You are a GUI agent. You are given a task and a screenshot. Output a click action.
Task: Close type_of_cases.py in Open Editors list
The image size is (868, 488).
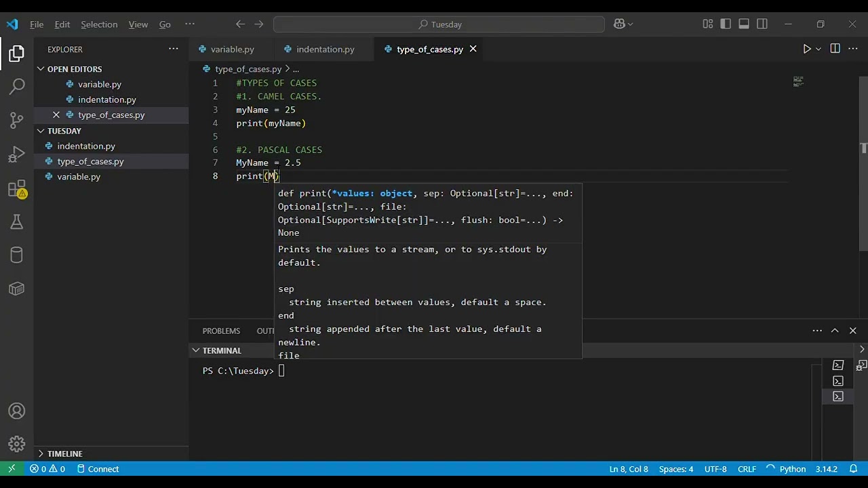point(56,115)
